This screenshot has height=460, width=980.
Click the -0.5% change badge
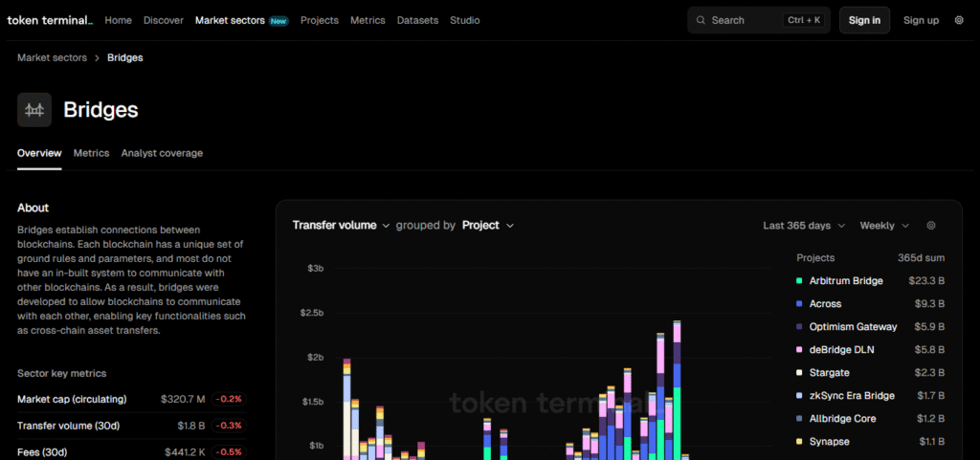coord(229,452)
